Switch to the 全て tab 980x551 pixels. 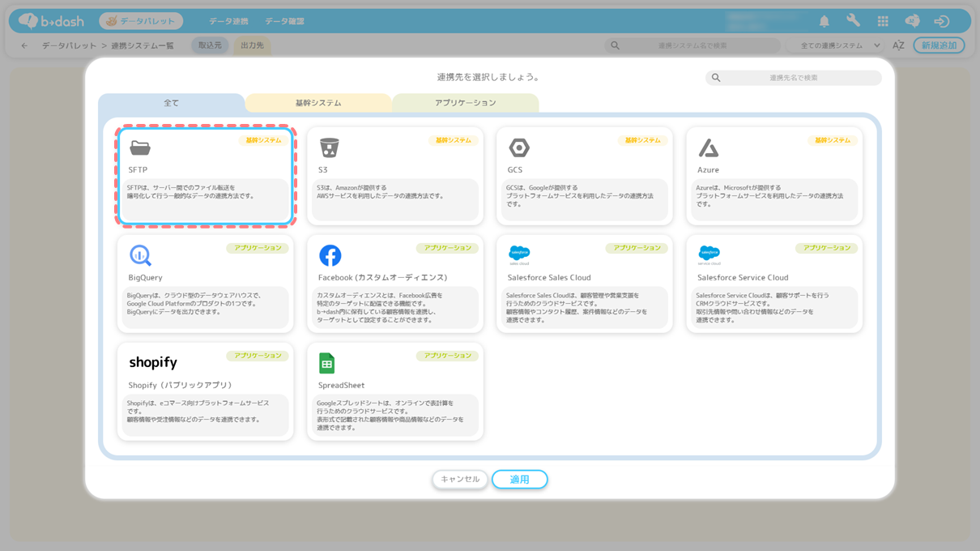172,103
